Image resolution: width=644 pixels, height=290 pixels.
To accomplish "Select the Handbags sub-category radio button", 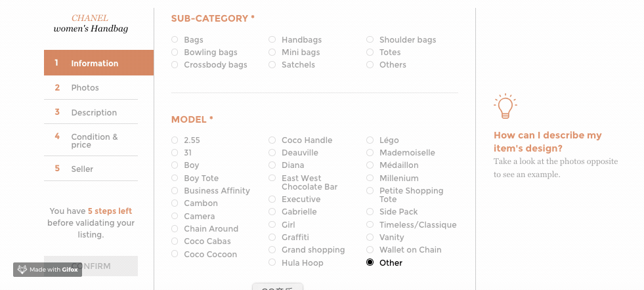I will (x=272, y=39).
